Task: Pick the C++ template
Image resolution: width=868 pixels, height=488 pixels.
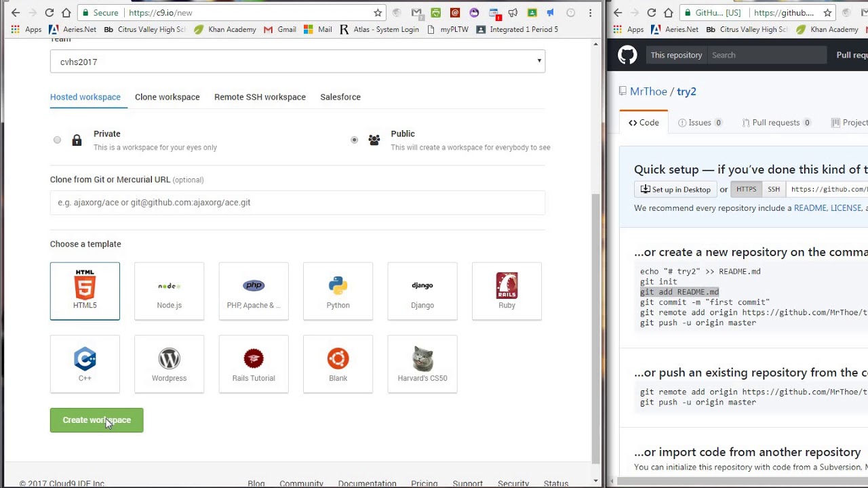Action: [x=85, y=364]
